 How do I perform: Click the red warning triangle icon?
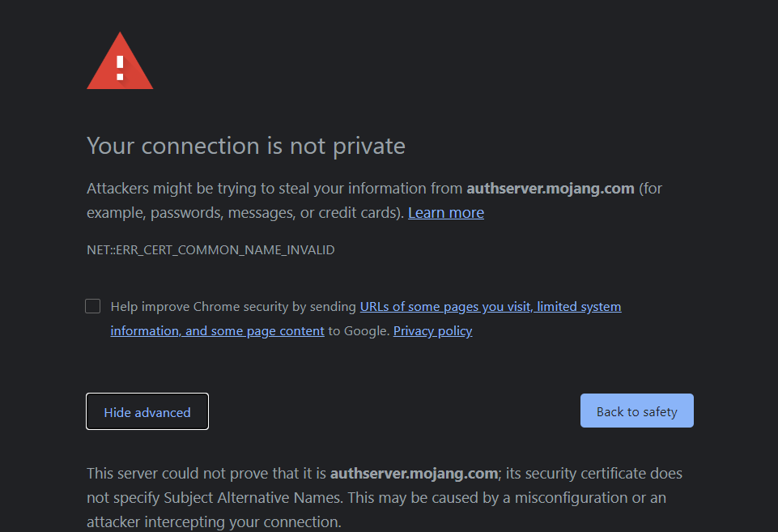pos(120,61)
